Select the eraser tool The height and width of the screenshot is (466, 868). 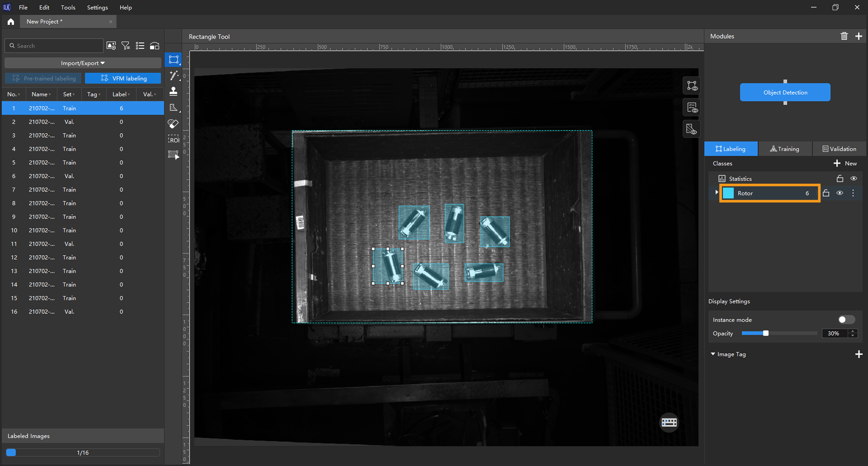coord(173,124)
